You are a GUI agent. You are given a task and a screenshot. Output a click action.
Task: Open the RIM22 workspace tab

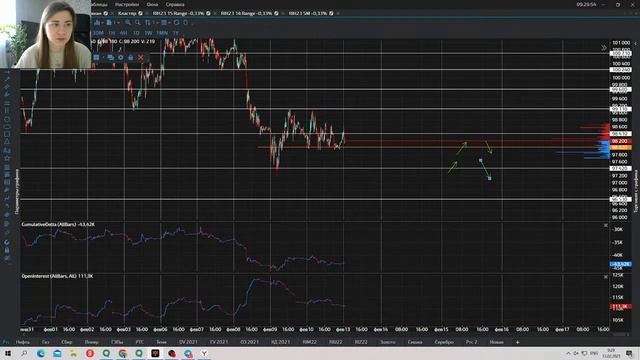click(309, 342)
